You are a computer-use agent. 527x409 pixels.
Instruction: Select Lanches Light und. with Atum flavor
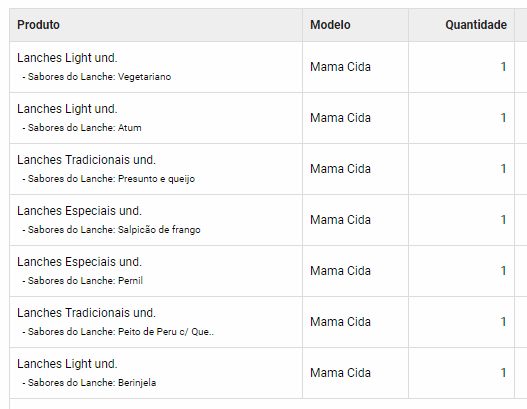[67, 109]
